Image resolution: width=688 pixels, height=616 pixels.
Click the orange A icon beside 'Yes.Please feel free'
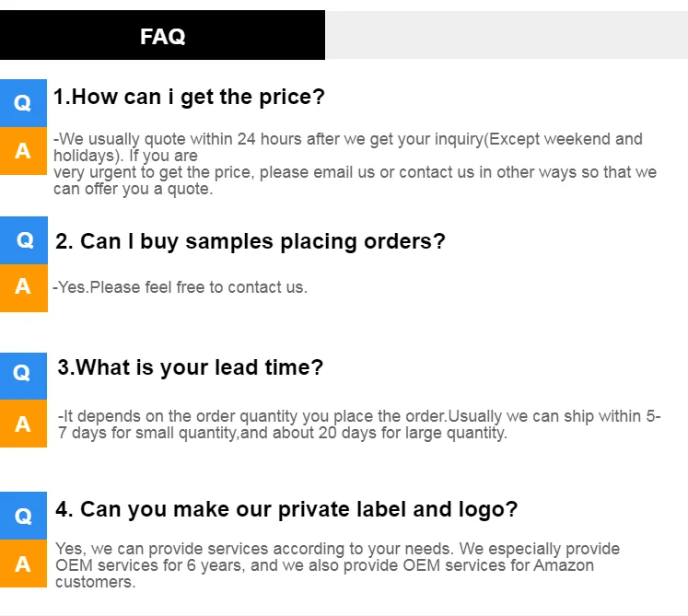(x=23, y=287)
